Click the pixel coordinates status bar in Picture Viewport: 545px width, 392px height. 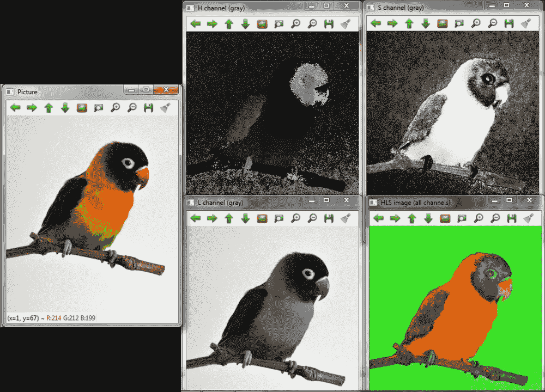tap(52, 317)
